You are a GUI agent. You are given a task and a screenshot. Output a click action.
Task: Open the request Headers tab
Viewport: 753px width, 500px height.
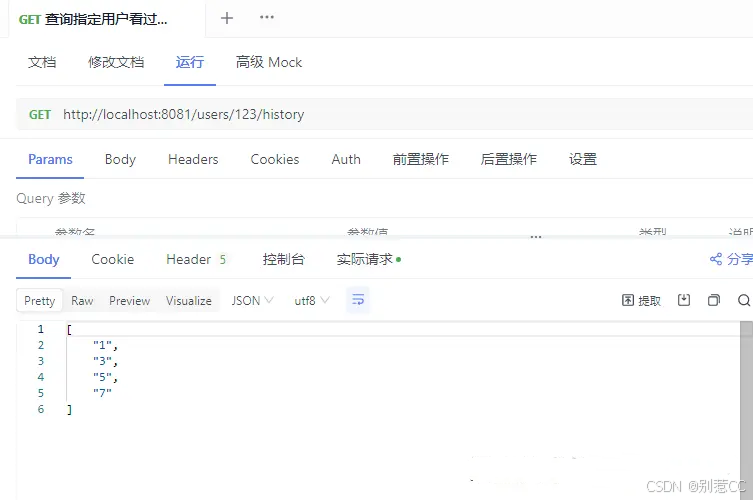193,159
